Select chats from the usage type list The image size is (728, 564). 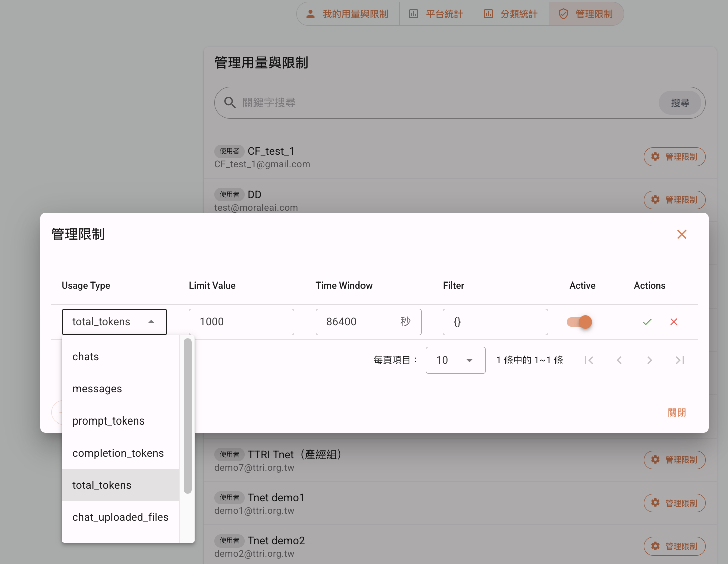click(x=120, y=357)
